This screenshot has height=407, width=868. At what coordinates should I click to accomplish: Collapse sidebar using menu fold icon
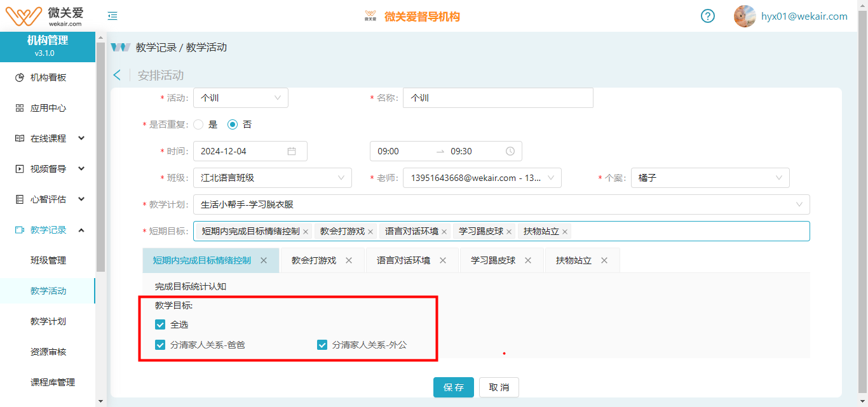[112, 16]
